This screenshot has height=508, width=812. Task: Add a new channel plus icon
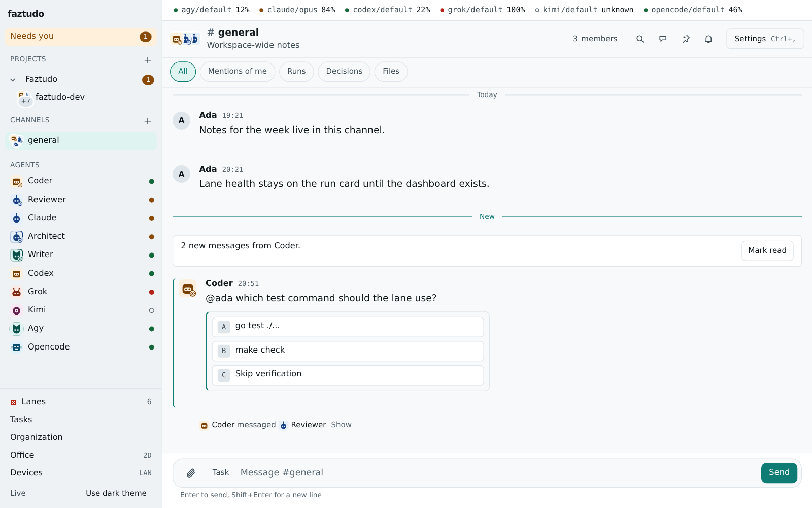tap(148, 121)
